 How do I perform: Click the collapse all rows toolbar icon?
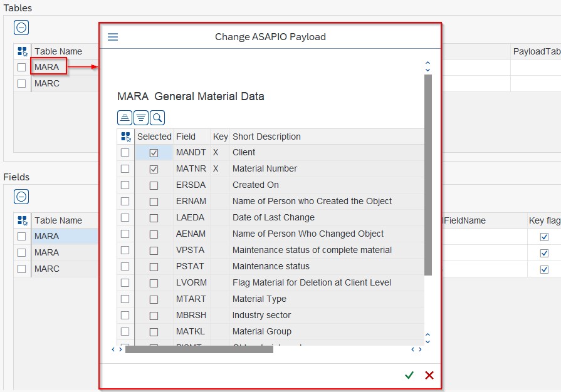coord(125,117)
